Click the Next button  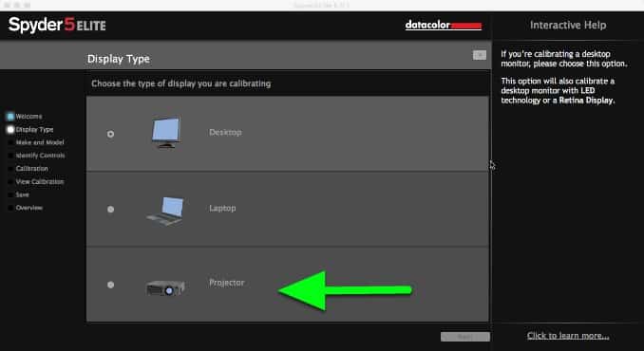tap(464, 337)
